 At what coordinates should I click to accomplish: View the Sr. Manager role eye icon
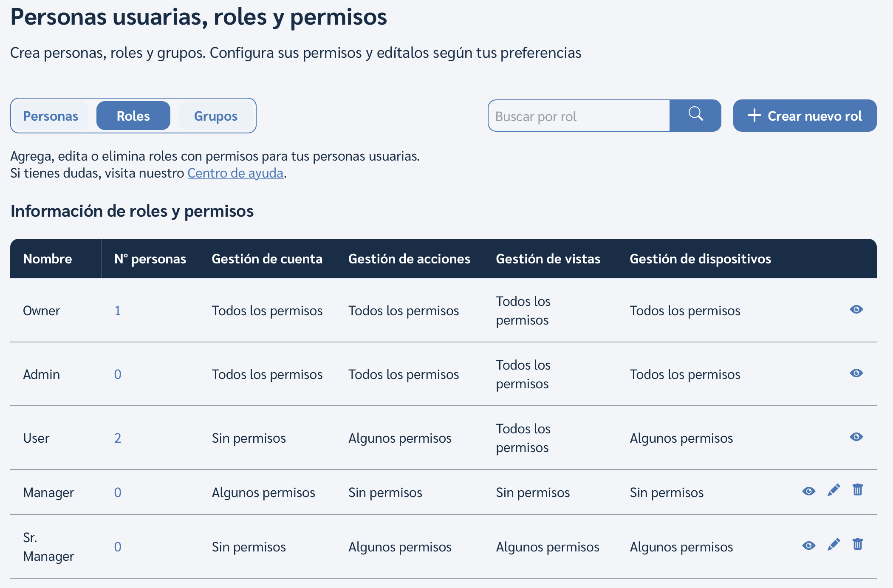(x=808, y=546)
